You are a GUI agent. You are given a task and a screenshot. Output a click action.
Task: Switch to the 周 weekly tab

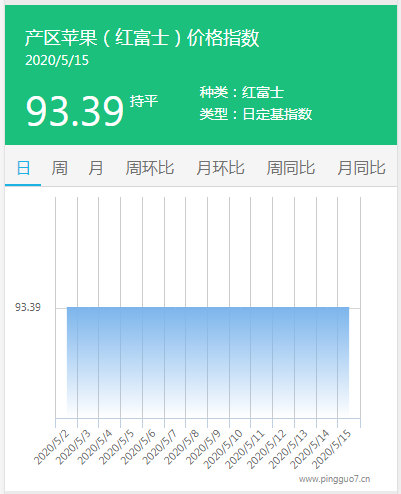[59, 168]
